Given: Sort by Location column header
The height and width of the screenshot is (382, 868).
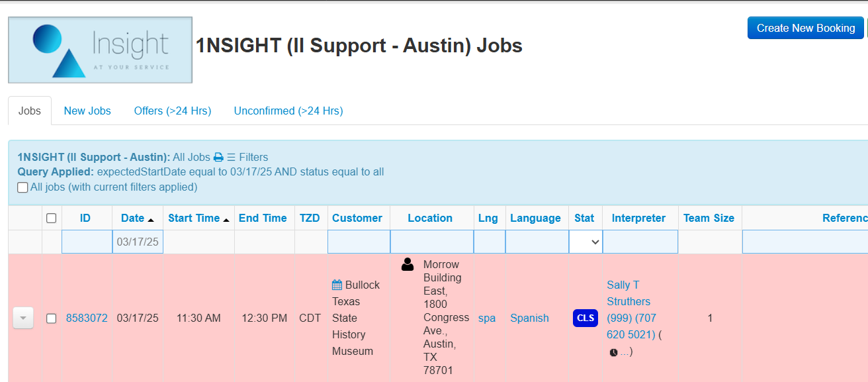Looking at the screenshot, I should pos(430,218).
